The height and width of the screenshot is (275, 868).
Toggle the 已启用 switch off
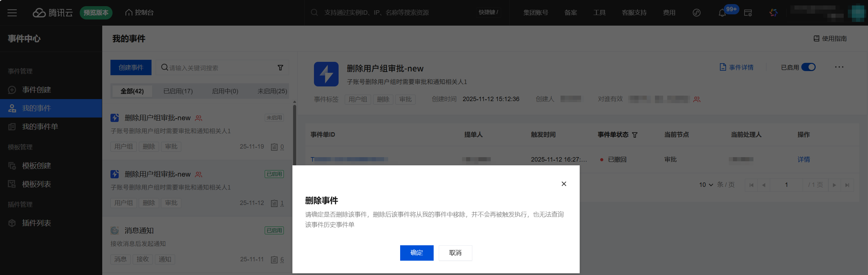pyautogui.click(x=808, y=67)
